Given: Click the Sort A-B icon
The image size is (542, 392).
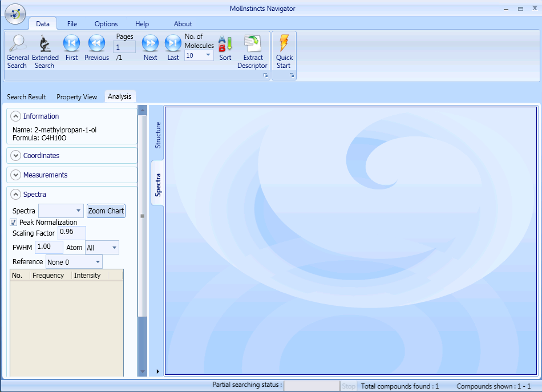Looking at the screenshot, I should (225, 48).
